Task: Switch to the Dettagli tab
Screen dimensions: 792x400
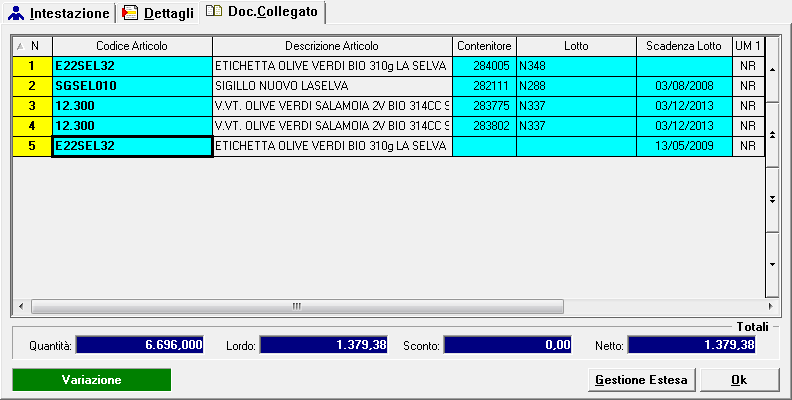Action: click(158, 13)
